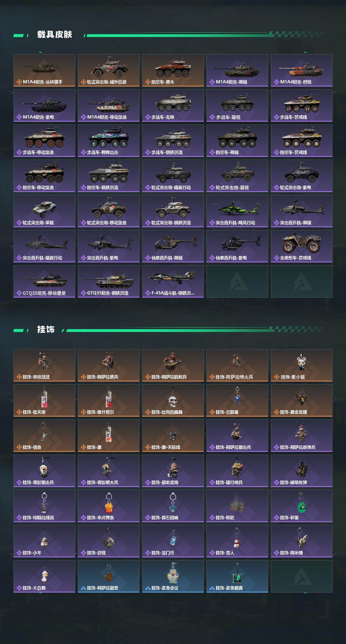This screenshot has width=346, height=644.
Task: Select the 挂饰-彩蛋 green charm
Action: tap(302, 506)
